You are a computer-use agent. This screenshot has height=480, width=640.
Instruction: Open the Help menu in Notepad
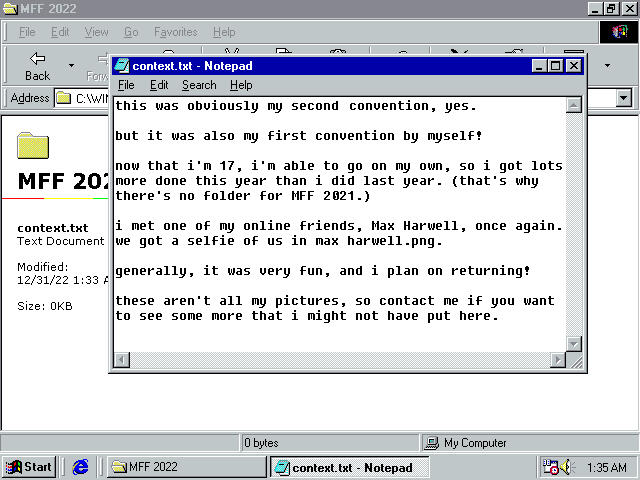tap(241, 85)
